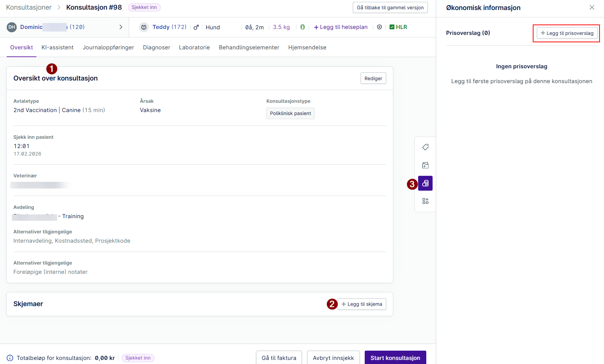Select the coins icon for Økonomisk informasjon

pos(425,183)
